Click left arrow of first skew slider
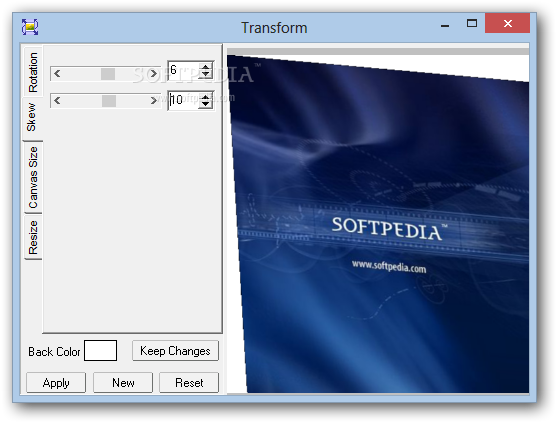The width and height of the screenshot is (557, 423). point(57,74)
